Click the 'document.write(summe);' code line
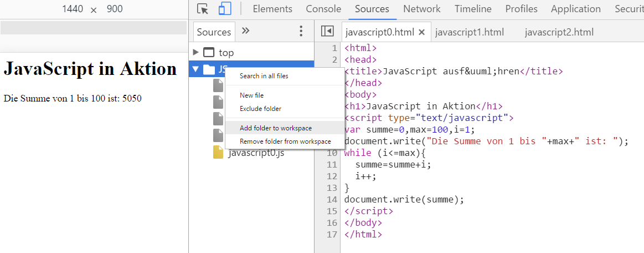This screenshot has width=644, height=253. coord(404,200)
